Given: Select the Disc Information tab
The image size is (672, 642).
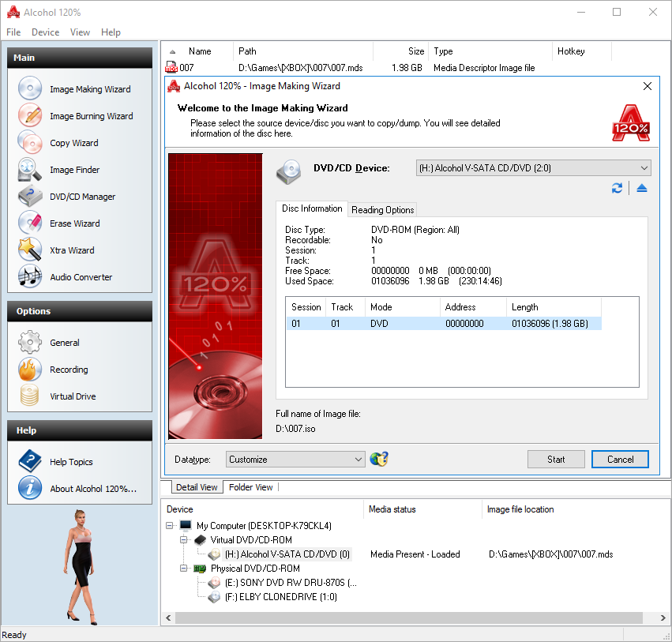Looking at the screenshot, I should pos(312,208).
